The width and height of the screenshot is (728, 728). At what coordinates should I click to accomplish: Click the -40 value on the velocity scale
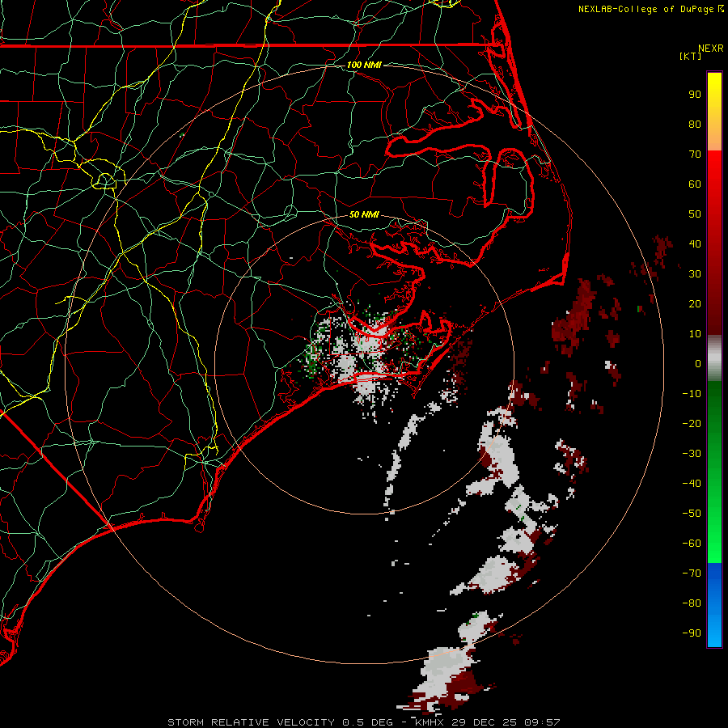tap(692, 484)
